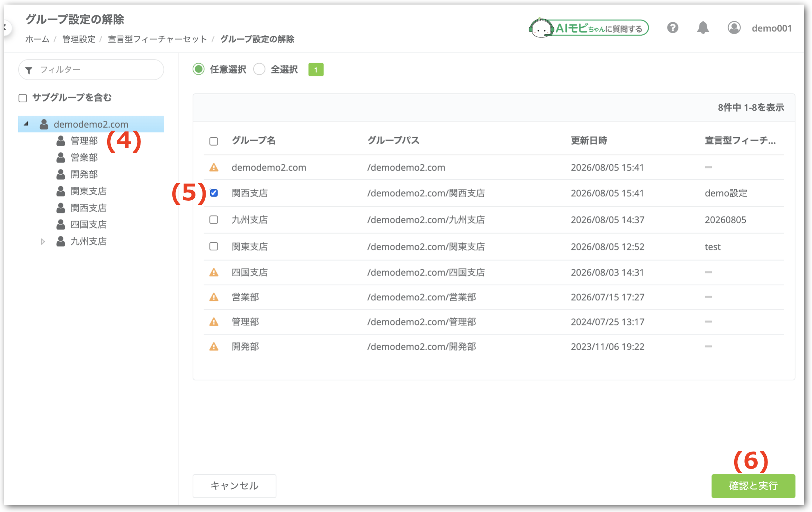The width and height of the screenshot is (812, 512).
Task: Click the 2024/07/25 13:17 date cell
Action: point(607,321)
